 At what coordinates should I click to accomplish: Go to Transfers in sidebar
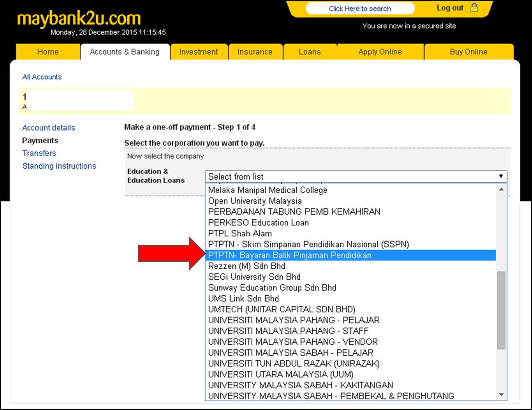[x=39, y=153]
